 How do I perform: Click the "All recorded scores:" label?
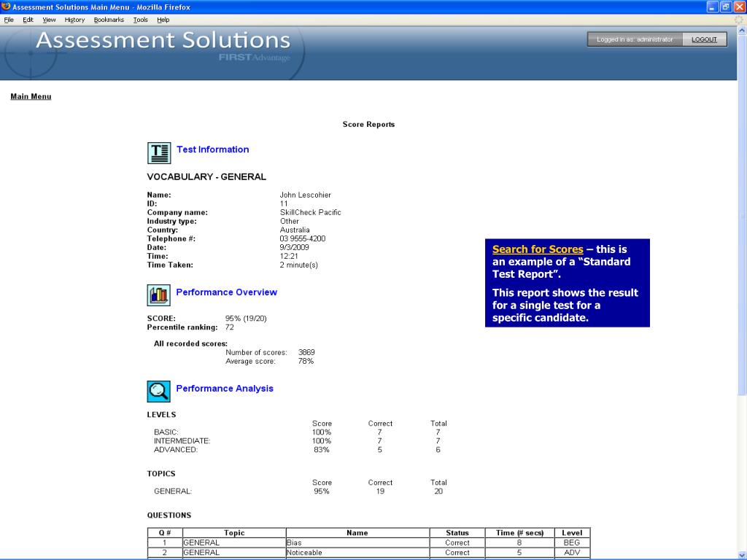point(190,344)
